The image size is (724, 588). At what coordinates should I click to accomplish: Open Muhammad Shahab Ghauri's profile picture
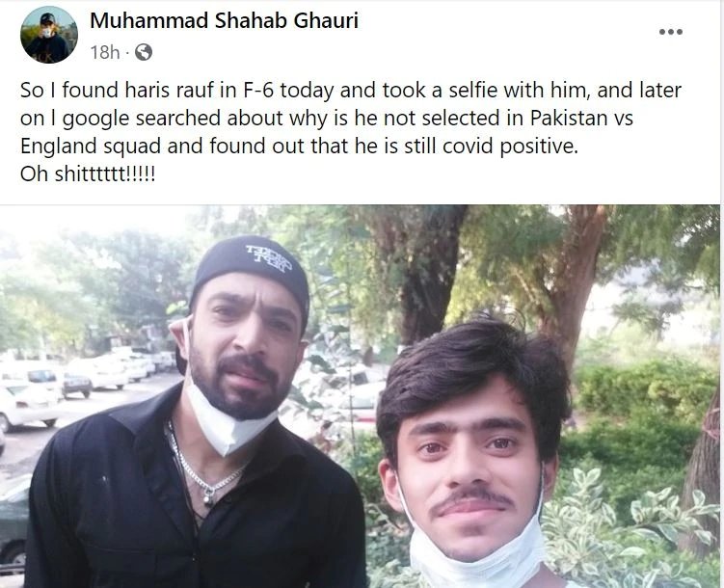click(49, 35)
